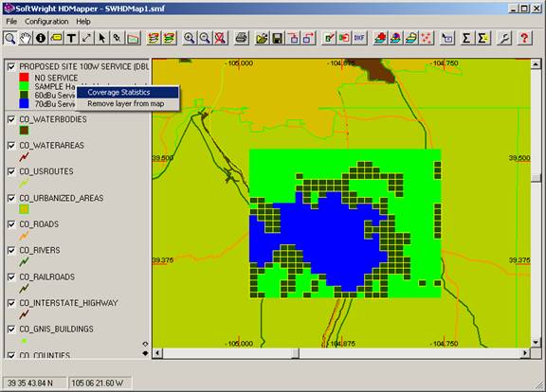Click layer list move-up diamond arrow

pos(145,344)
